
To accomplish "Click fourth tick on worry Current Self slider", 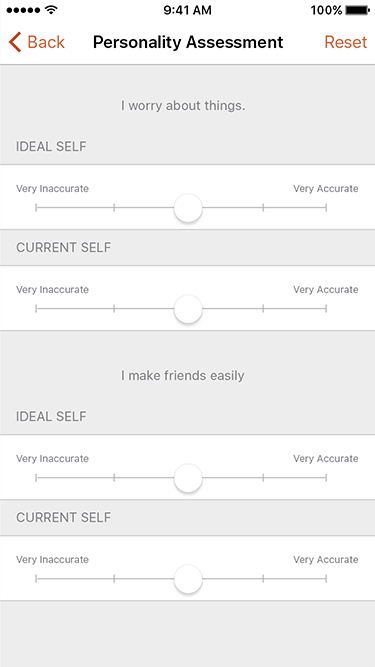I will pyautogui.click(x=263, y=309).
